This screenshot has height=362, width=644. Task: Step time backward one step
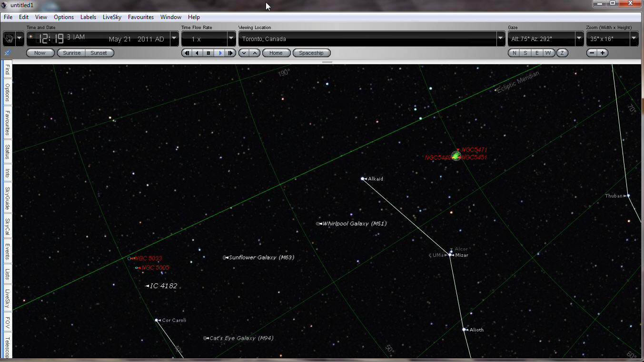[x=186, y=53]
